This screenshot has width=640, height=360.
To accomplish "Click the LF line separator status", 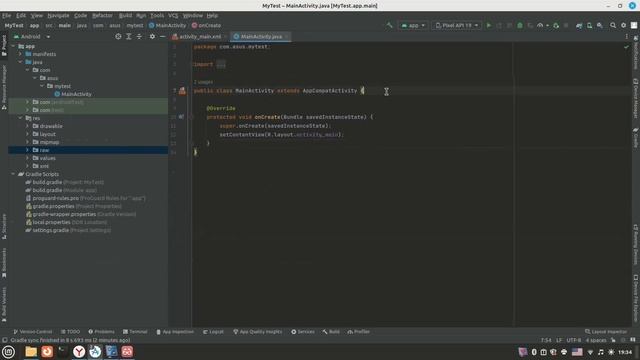I will pos(559,340).
